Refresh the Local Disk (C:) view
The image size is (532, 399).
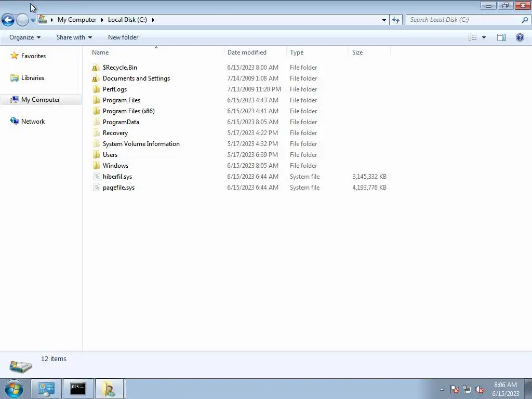point(396,20)
